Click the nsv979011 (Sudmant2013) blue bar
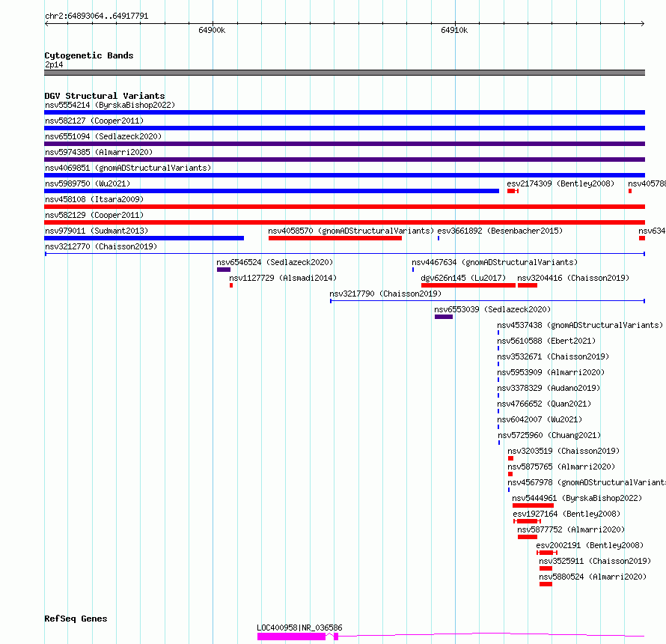Viewport: 666px width, 644px height. point(144,238)
